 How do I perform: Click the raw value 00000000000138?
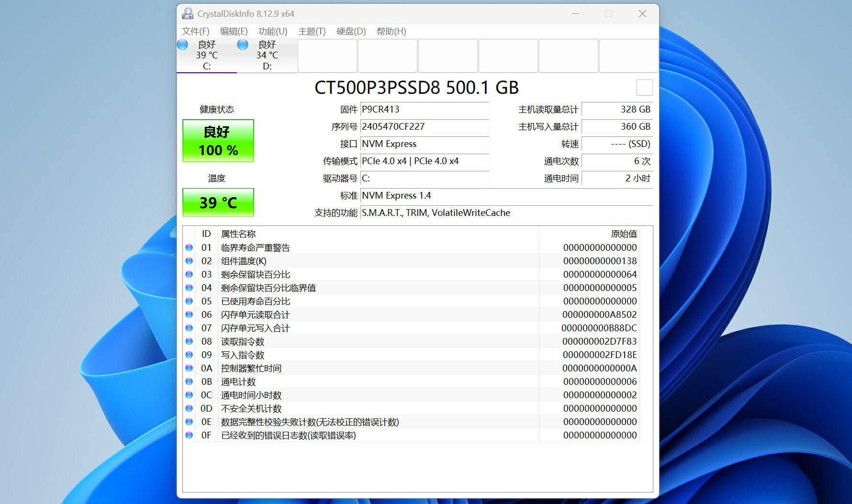pyautogui.click(x=600, y=261)
